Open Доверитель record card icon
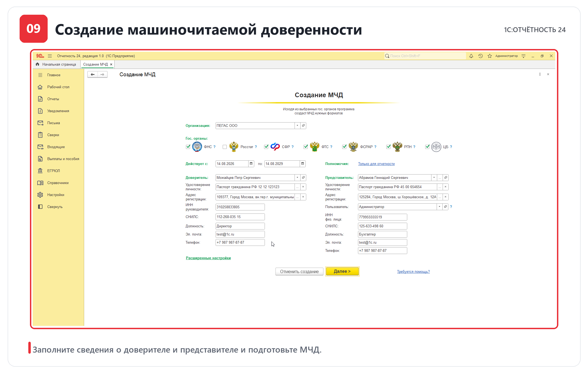 click(x=303, y=178)
